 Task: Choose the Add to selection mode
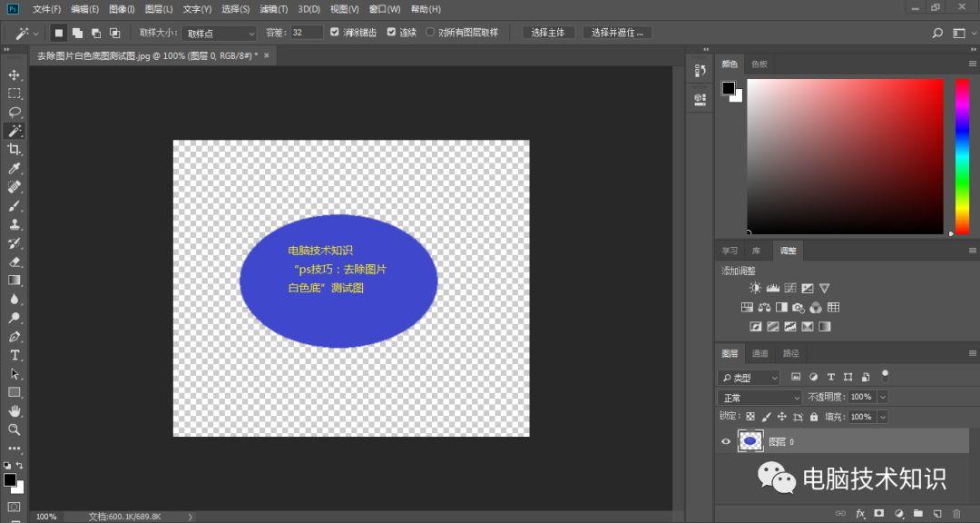tap(77, 33)
